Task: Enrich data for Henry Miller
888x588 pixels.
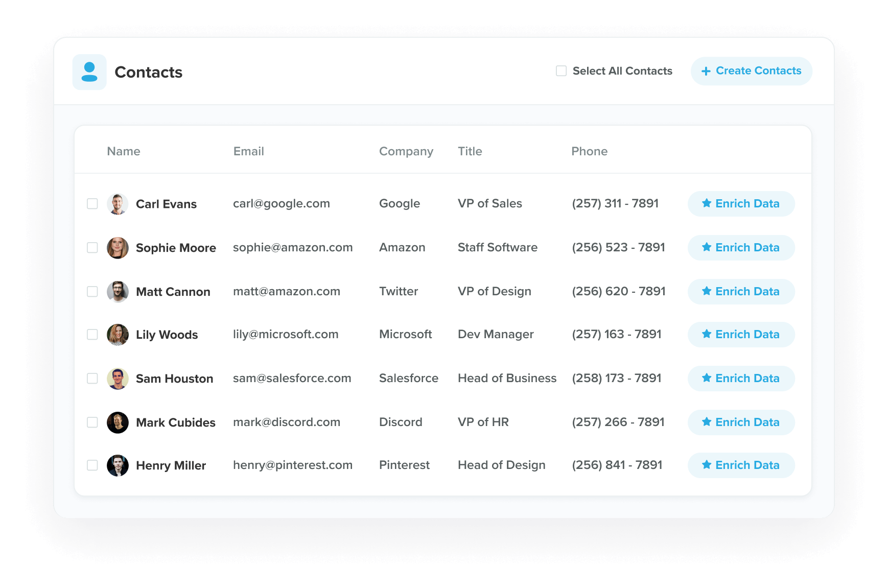Action: pyautogui.click(x=741, y=465)
